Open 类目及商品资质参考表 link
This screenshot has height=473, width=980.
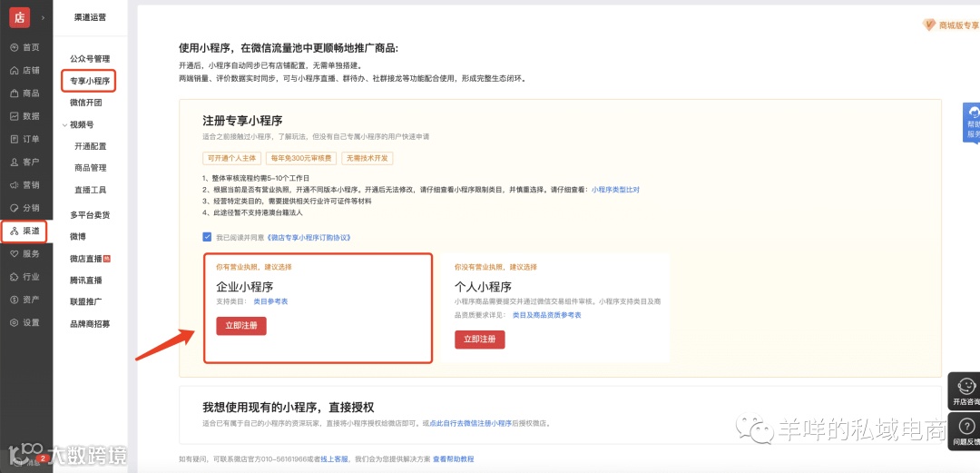tap(547, 315)
